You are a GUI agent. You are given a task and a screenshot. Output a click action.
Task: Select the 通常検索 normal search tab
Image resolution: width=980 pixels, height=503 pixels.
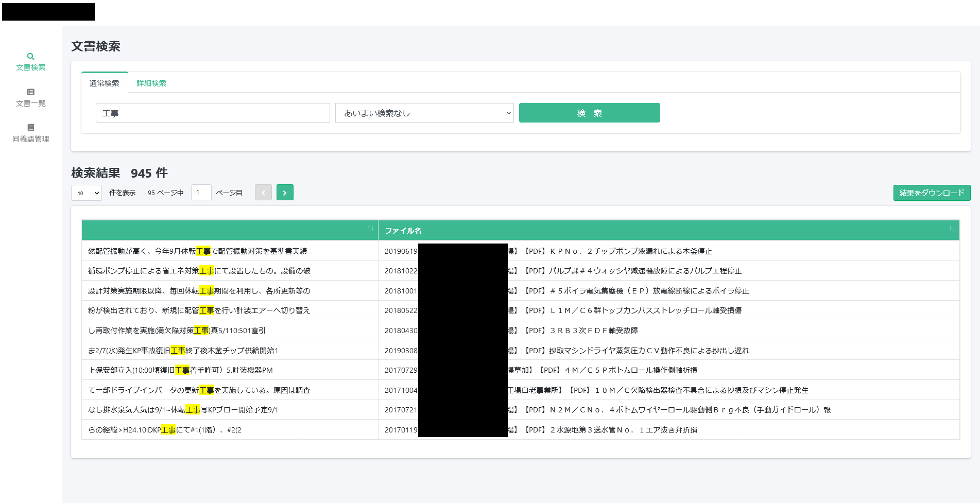[105, 83]
